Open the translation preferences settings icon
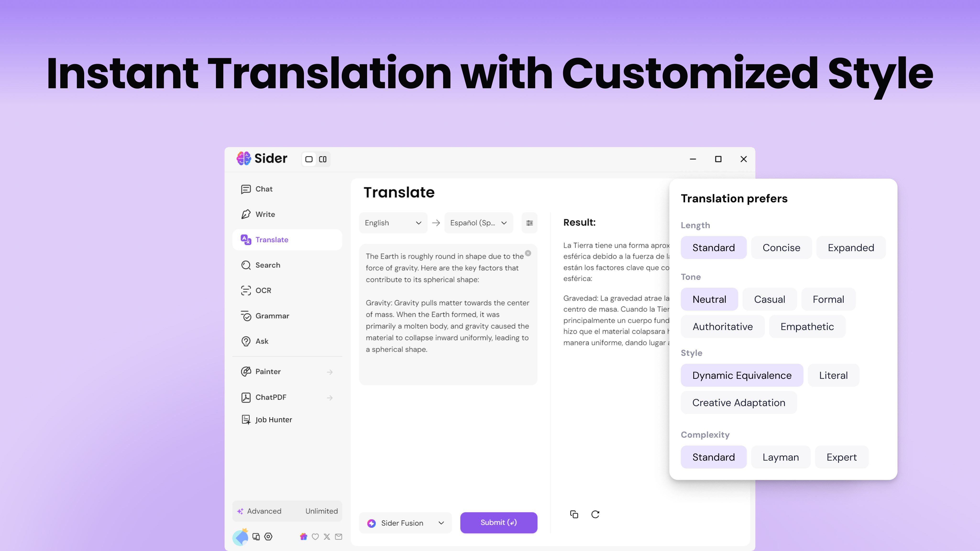Image resolution: width=980 pixels, height=551 pixels. tap(529, 223)
